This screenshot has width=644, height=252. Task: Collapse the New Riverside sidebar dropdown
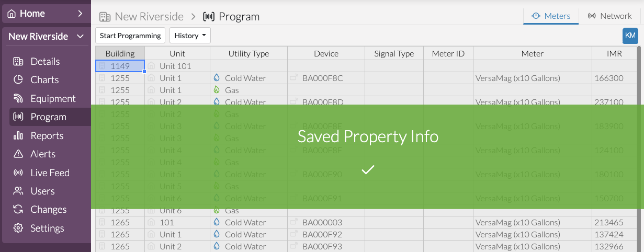80,37
